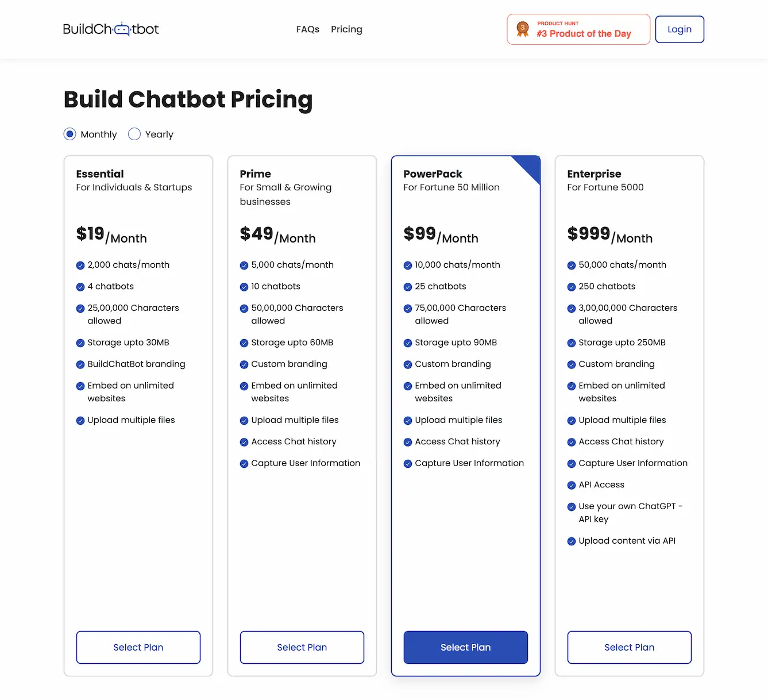
Task: Click the checkmark beside API Access in Enterprise
Action: [x=572, y=485]
